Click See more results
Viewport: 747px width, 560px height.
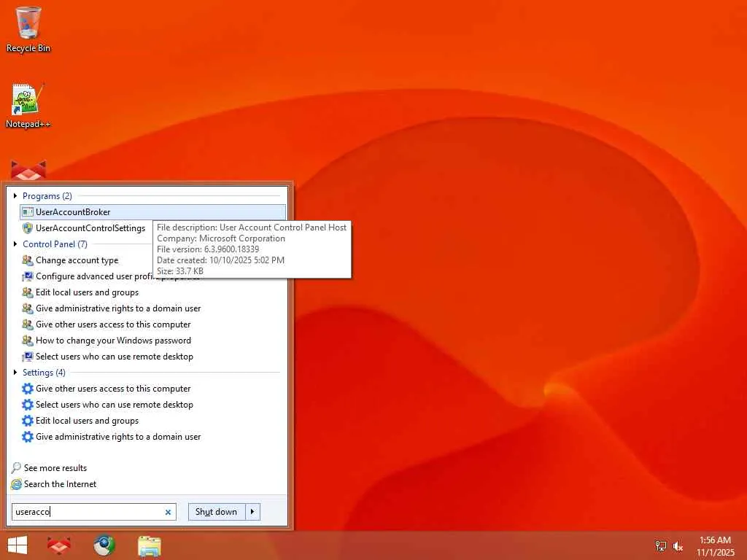tap(55, 467)
